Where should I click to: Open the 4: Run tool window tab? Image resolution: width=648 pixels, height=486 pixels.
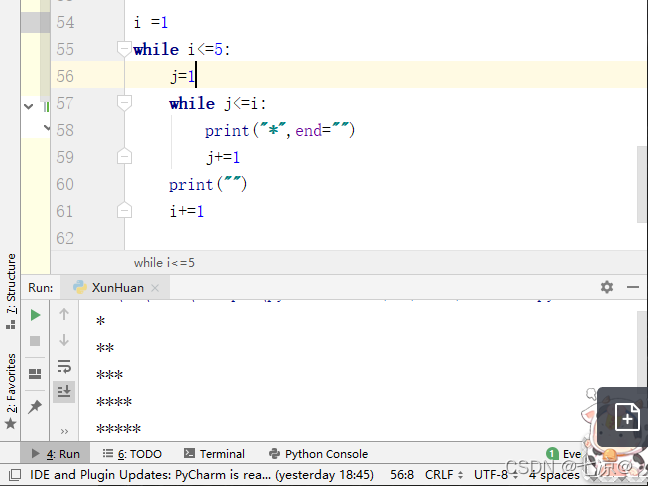[55, 454]
